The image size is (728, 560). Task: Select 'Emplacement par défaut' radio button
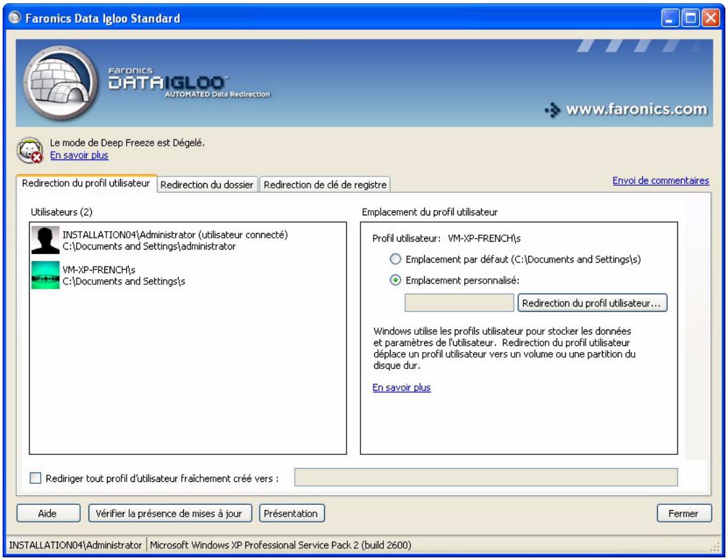[395, 259]
